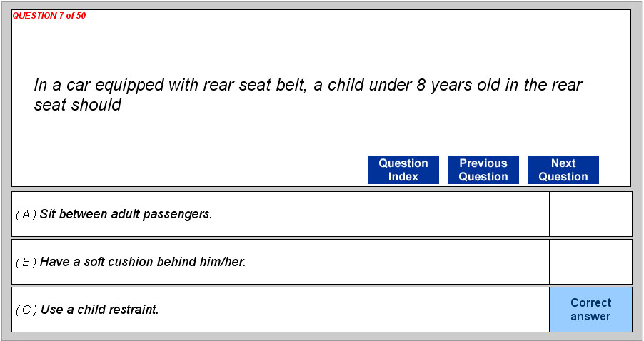Choose answer 'Have a soft cushion behind him/her'
The height and width of the screenshot is (341, 644).
[143, 262]
